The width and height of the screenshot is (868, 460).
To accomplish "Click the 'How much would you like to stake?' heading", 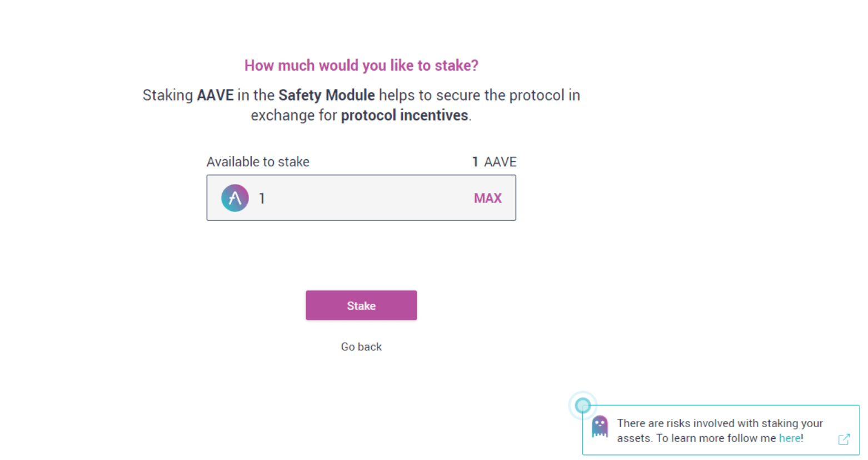I will [x=361, y=65].
